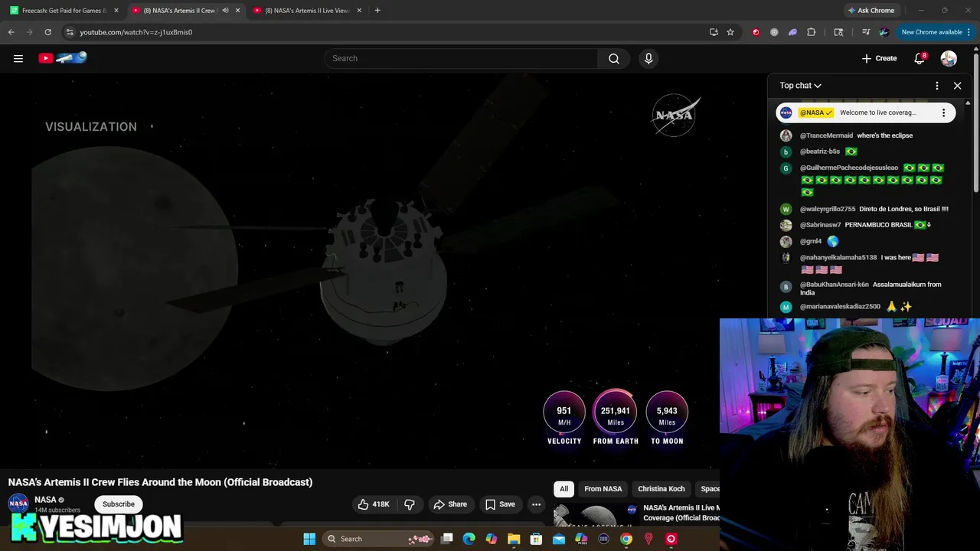This screenshot has height=551, width=980.
Task: Click the Create button
Action: (879, 58)
